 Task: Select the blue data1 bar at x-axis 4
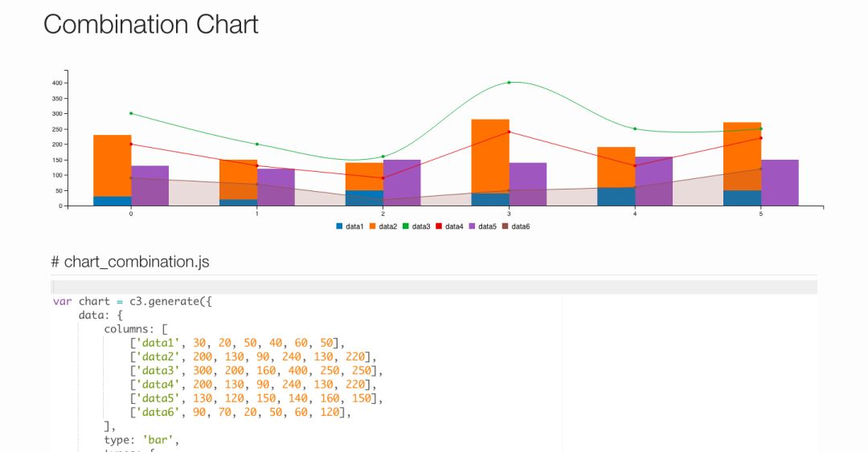616,197
